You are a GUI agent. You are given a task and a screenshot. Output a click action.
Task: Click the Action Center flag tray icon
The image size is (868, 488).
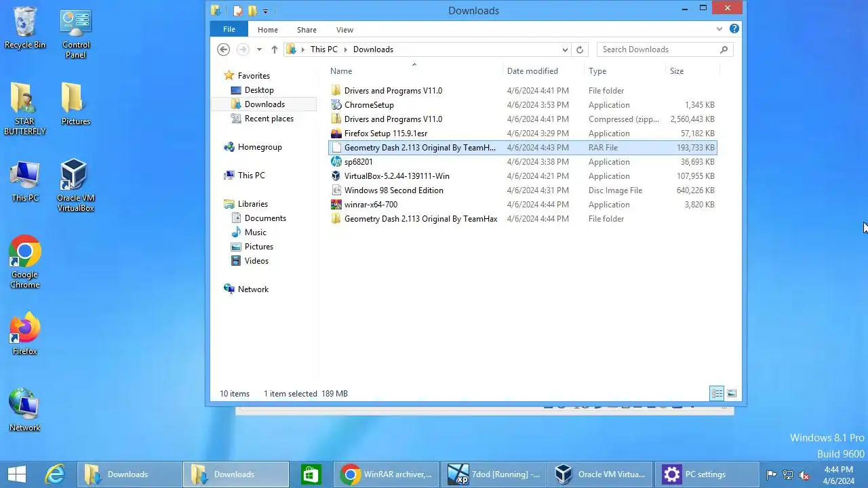tap(771, 475)
